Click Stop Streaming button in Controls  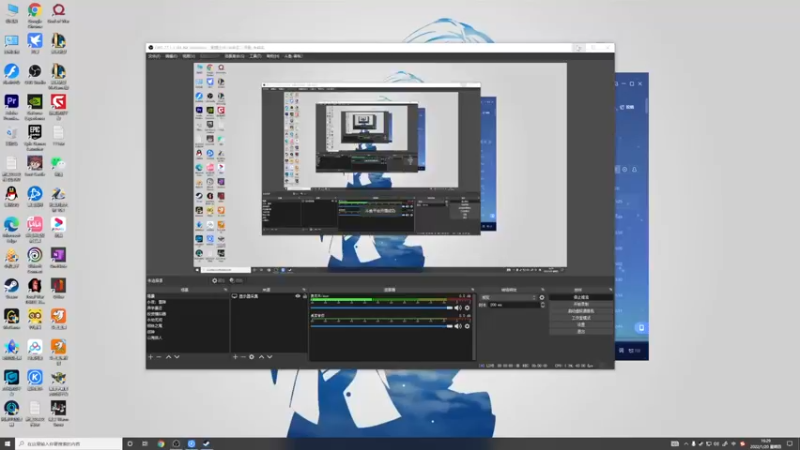[581, 297]
